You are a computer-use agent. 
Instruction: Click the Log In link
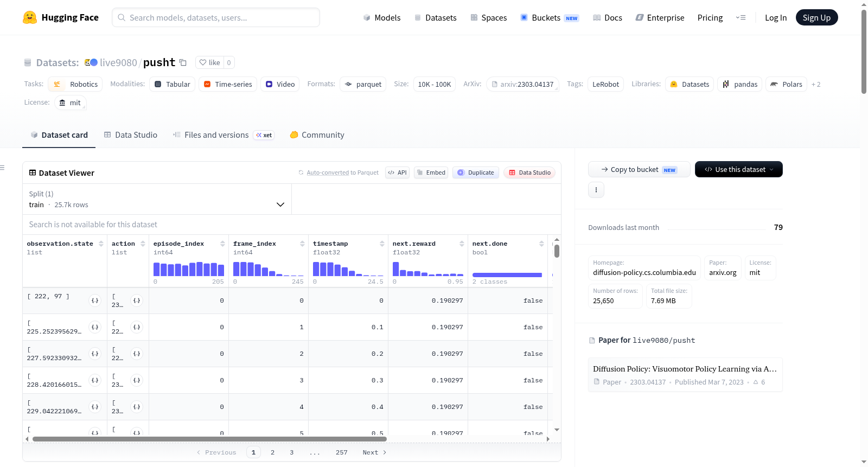776,17
